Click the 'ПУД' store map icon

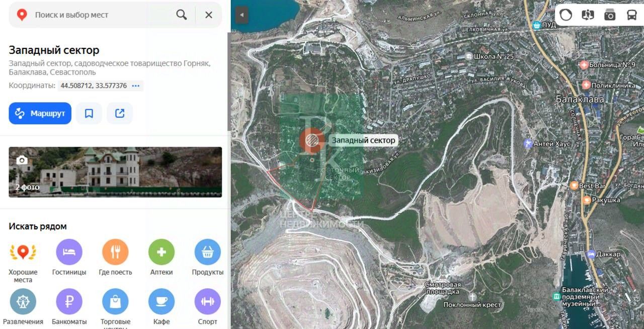click(537, 25)
